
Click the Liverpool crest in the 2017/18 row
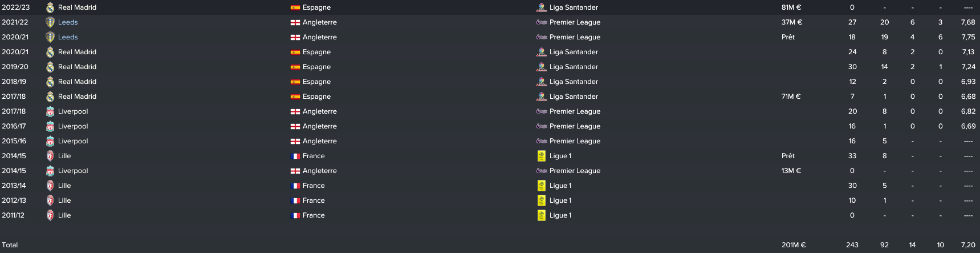[x=50, y=111]
